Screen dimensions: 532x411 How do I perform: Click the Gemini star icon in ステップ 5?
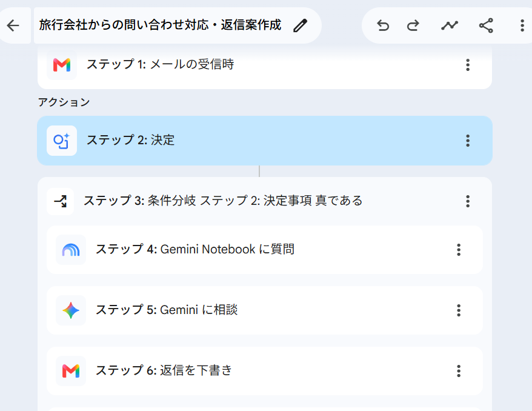(x=71, y=310)
